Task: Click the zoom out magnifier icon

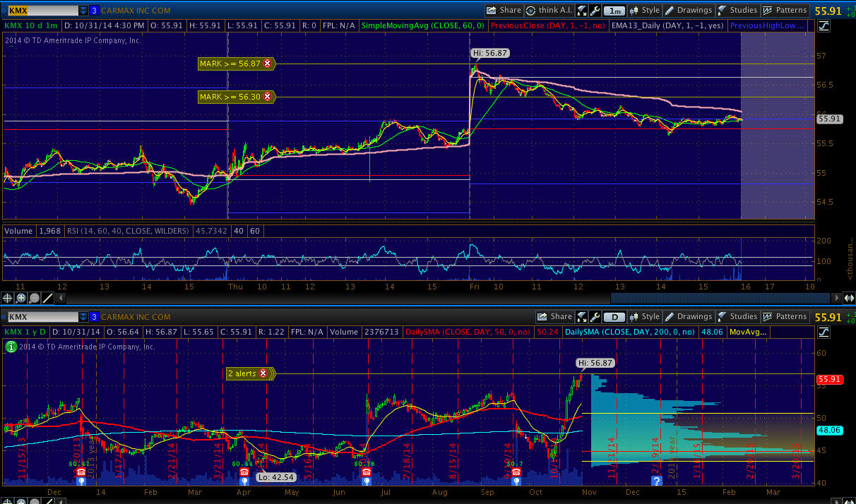Action: [x=34, y=298]
